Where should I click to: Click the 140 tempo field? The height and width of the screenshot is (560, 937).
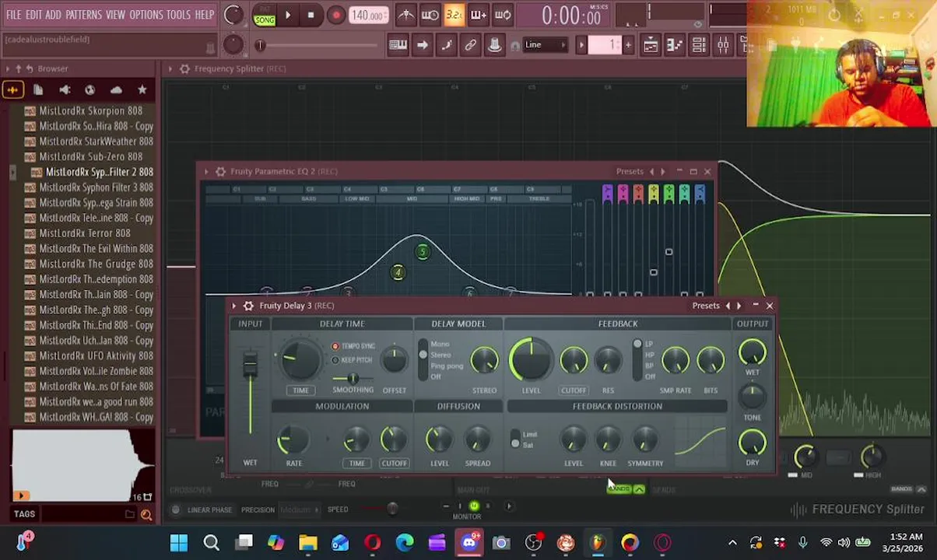click(368, 16)
